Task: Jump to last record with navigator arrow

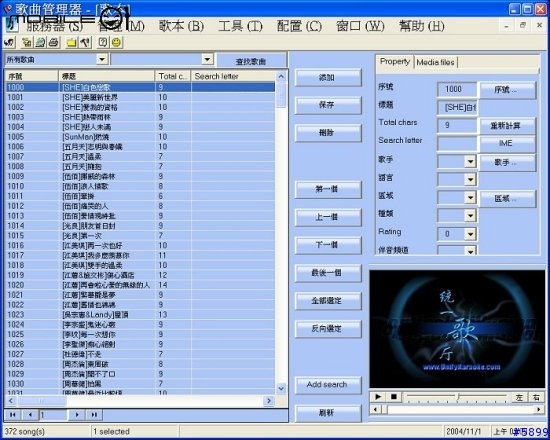Action: pyautogui.click(x=94, y=415)
